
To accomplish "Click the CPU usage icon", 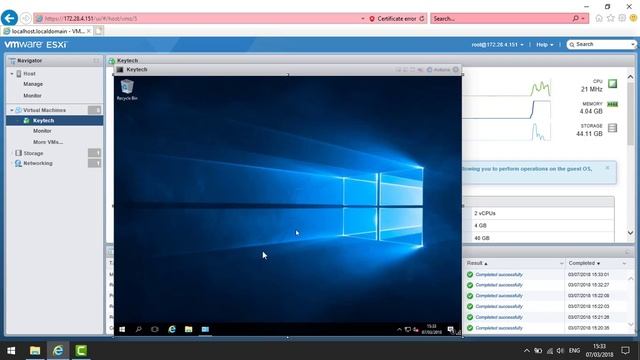I will click(x=613, y=84).
